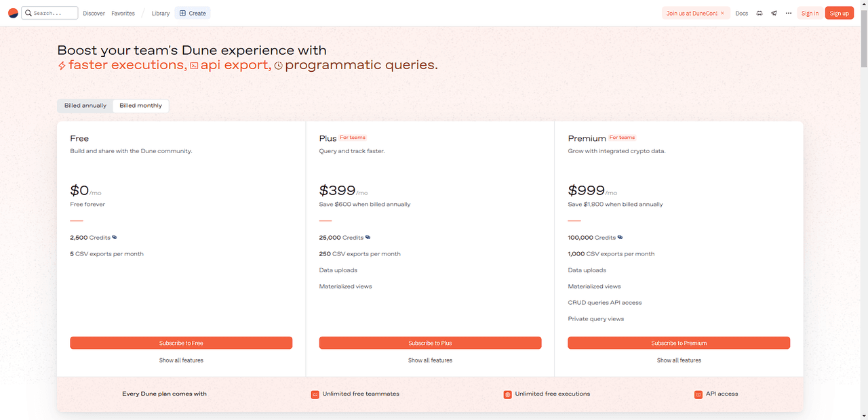Open the Discord community icon
This screenshot has height=420, width=868.
tap(759, 13)
